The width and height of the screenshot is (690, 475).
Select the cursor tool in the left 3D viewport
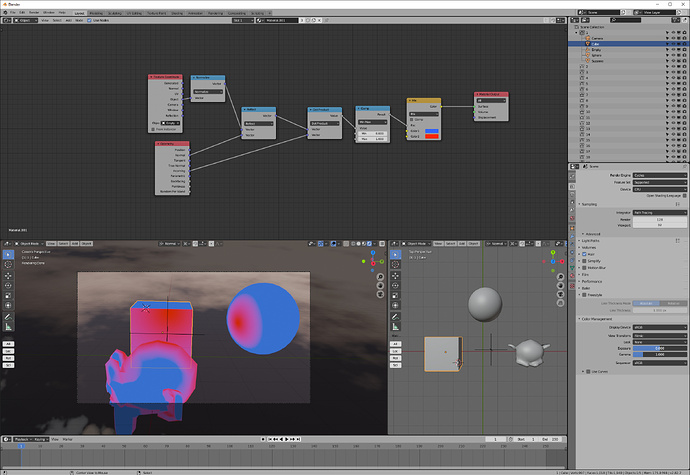pyautogui.click(x=8, y=265)
